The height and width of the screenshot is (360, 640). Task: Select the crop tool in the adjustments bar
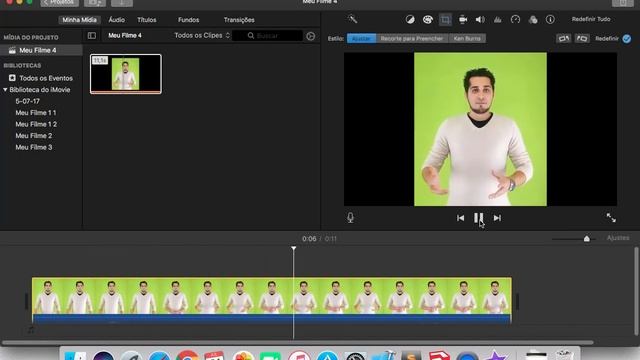445,20
